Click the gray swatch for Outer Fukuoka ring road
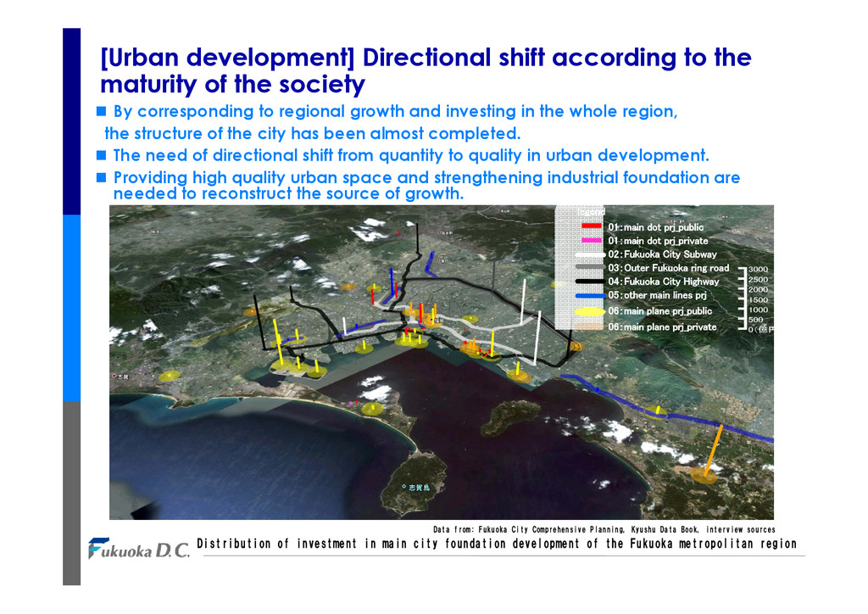Viewport: 868px width, 614px height. click(x=590, y=267)
